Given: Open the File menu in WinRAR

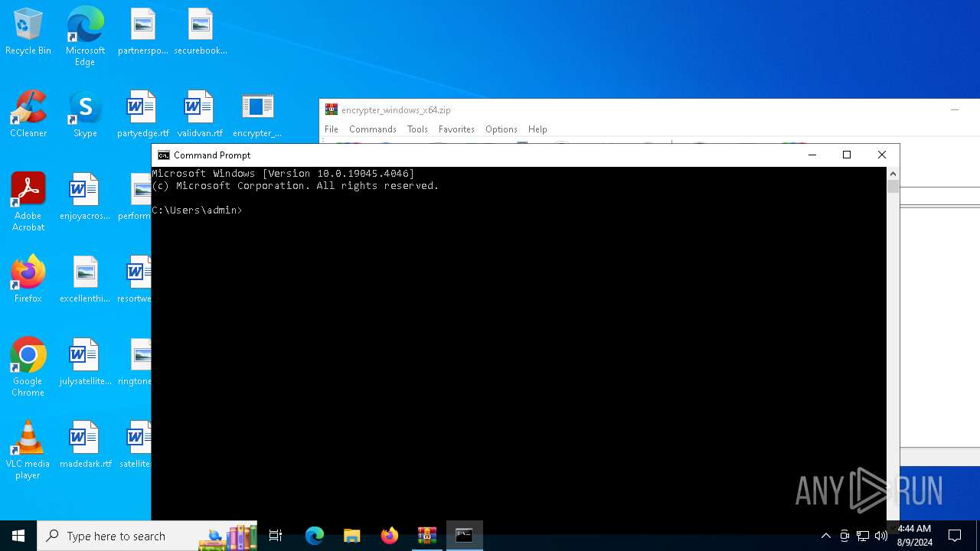Looking at the screenshot, I should pos(332,129).
